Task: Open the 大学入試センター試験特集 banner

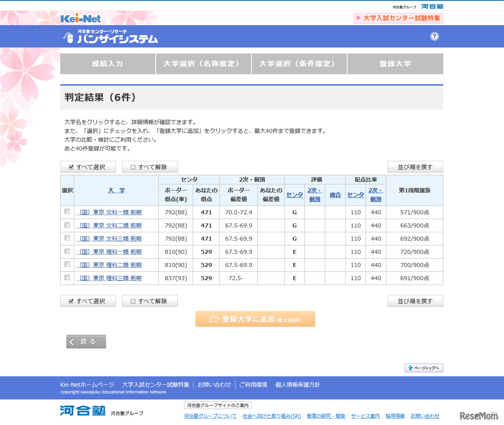Action: pos(398,18)
